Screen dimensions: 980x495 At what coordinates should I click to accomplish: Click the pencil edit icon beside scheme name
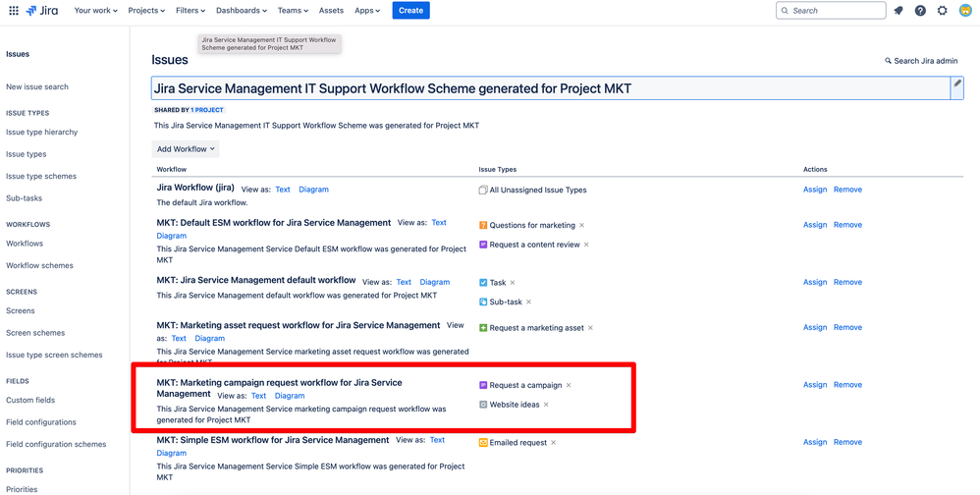(957, 83)
